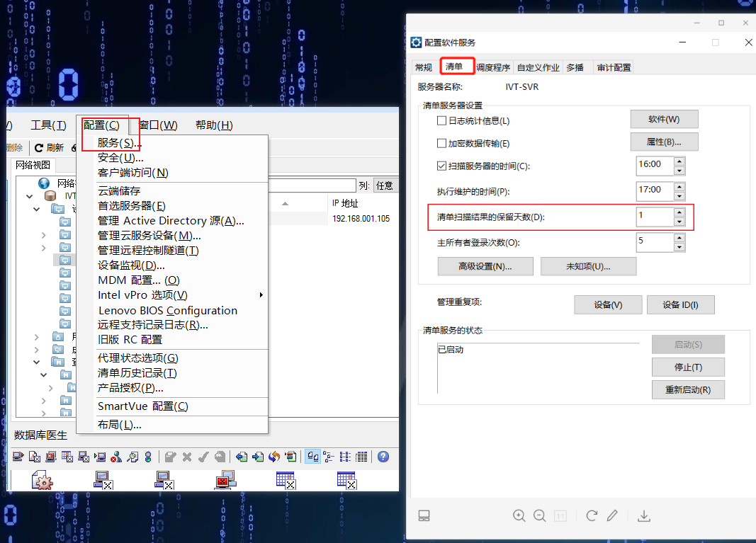The width and height of the screenshot is (756, 543).
Task: Uncheck the 扫描服务器的时间(C) checkbox
Action: [x=441, y=165]
